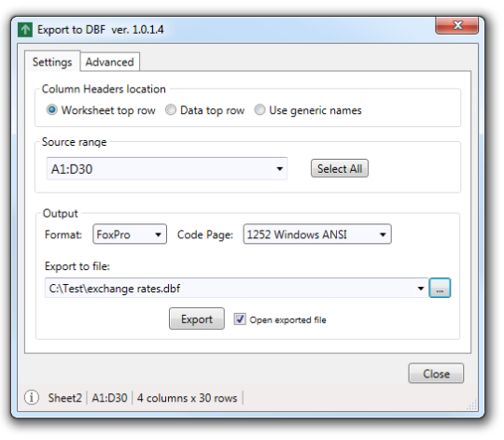Click the A1:D30 status bar entry
Image resolution: width=504 pixels, height=440 pixels.
pos(109,398)
